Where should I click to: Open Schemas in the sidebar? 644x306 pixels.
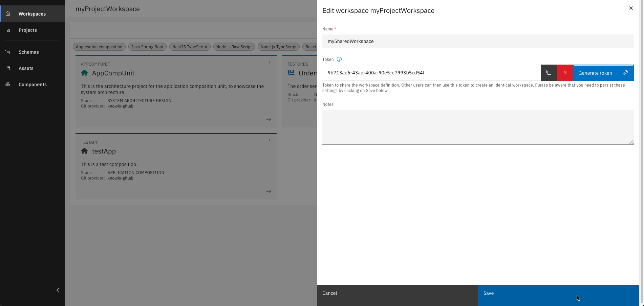[28, 52]
